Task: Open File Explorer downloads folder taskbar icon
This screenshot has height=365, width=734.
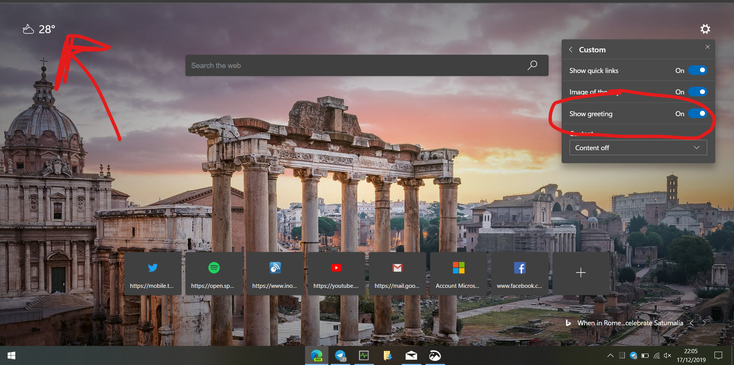Action: [x=388, y=356]
